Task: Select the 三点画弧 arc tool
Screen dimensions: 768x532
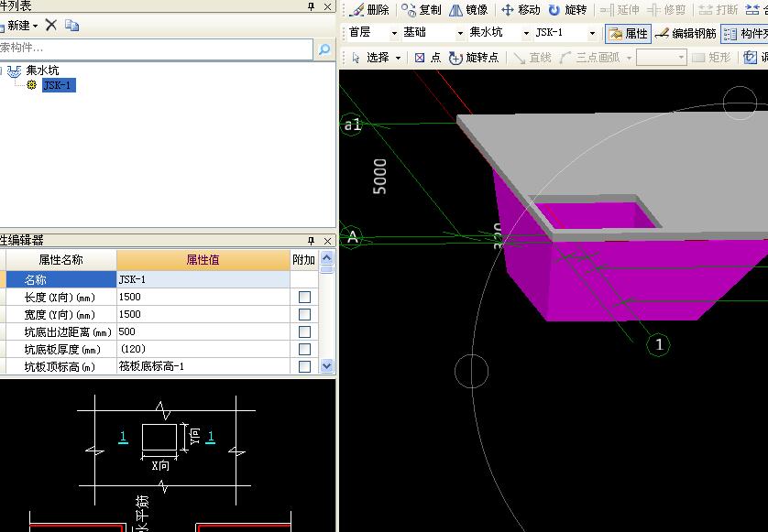Action: click(589, 58)
